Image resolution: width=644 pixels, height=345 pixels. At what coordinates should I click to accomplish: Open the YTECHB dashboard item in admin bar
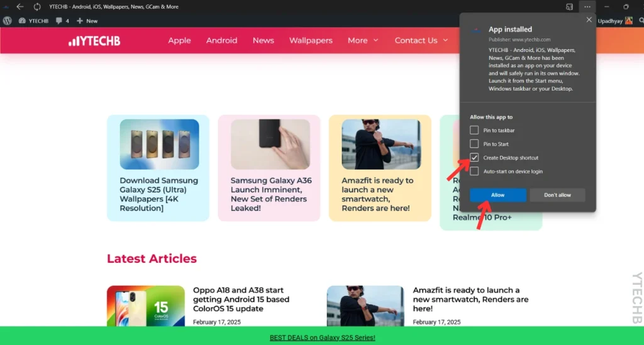point(34,21)
